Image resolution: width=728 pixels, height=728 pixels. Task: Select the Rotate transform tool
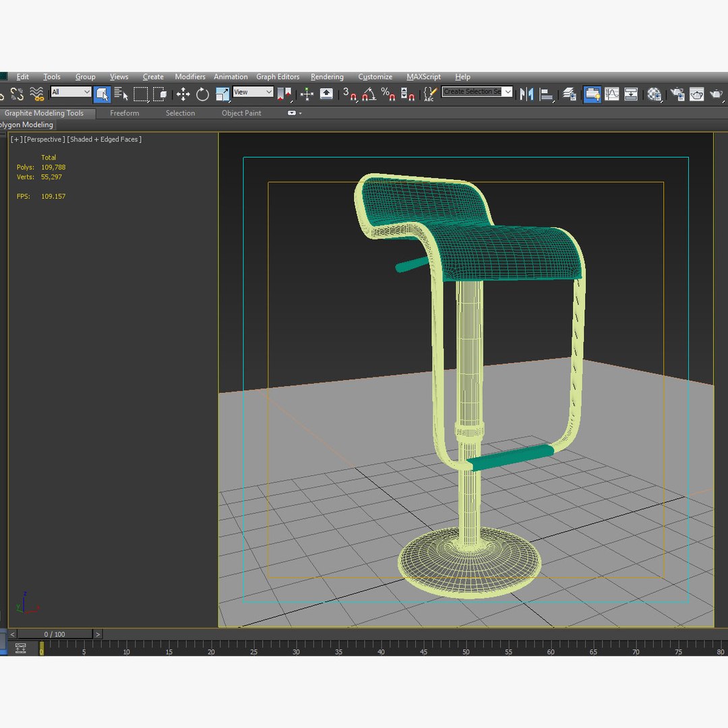(202, 94)
